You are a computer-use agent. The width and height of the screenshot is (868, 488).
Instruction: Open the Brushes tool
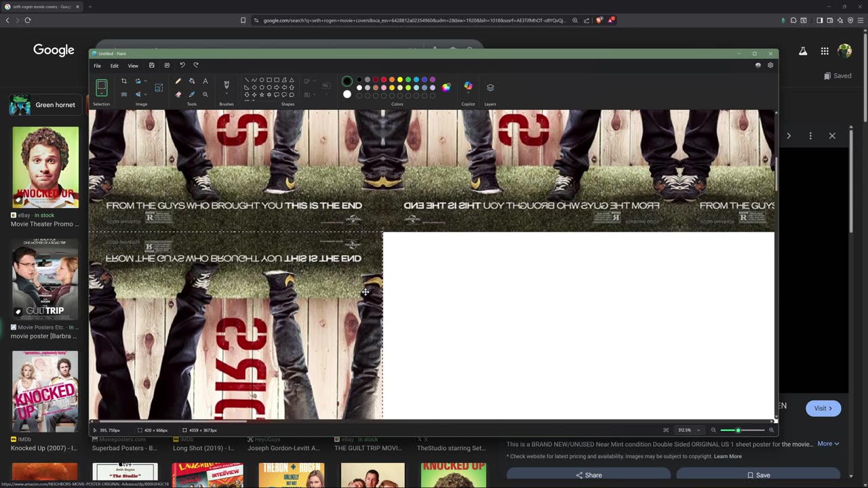click(x=226, y=85)
